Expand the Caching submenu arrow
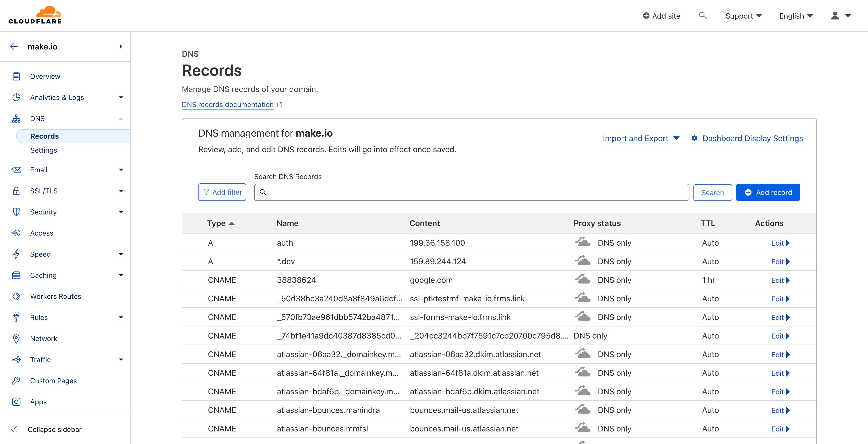868x444 pixels. (121, 275)
